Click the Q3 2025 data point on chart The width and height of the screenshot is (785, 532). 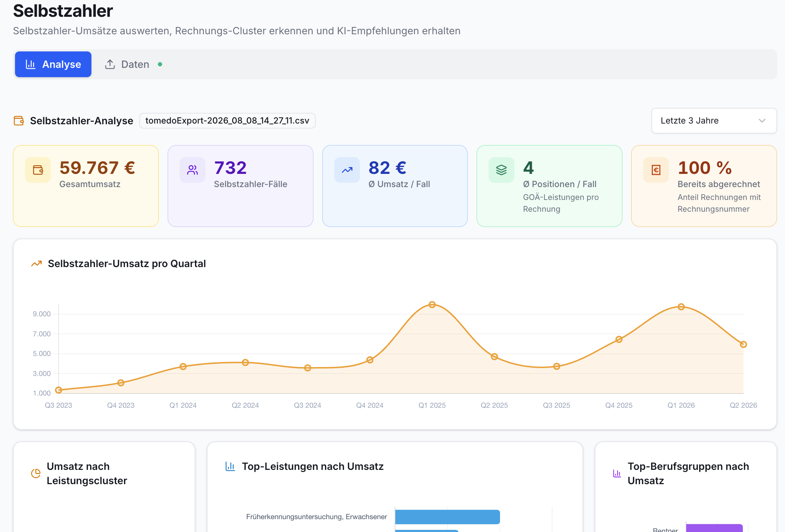point(557,366)
